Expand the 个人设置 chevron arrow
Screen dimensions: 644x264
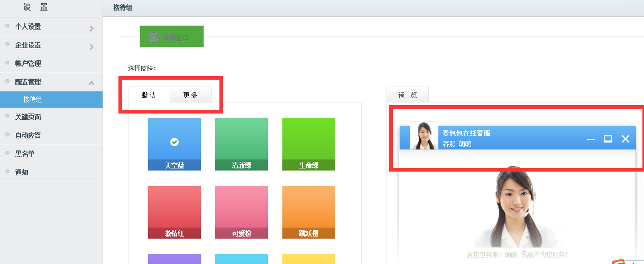pos(91,28)
